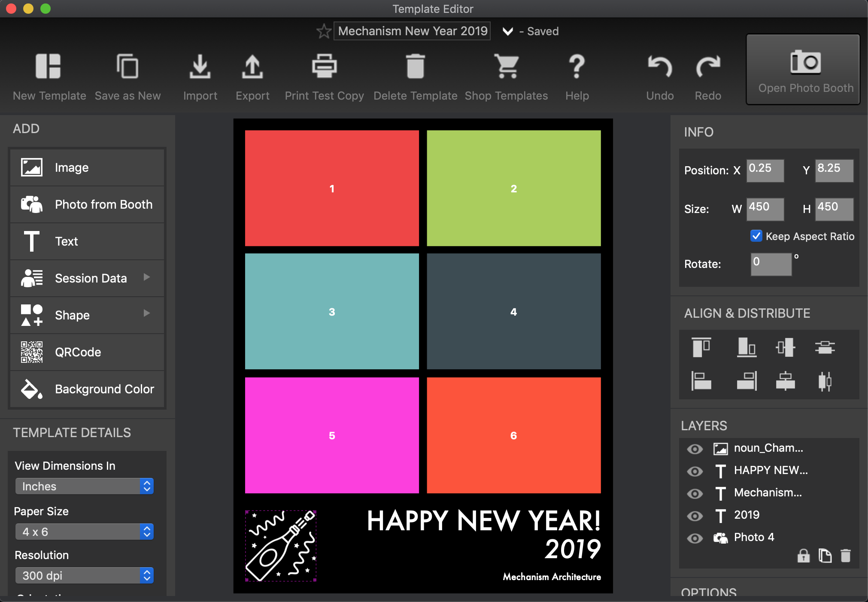Image resolution: width=868 pixels, height=602 pixels.
Task: Align horizontal centers icon
Action: pyautogui.click(x=786, y=381)
